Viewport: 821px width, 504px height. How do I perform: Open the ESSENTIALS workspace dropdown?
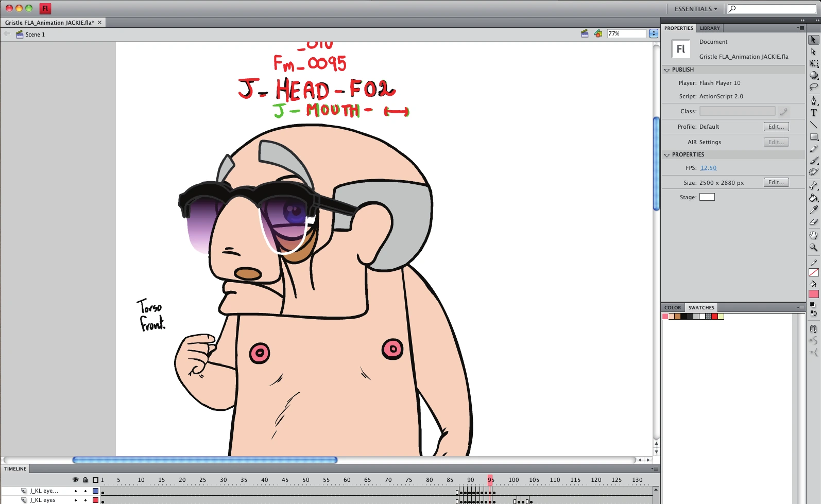tap(696, 9)
